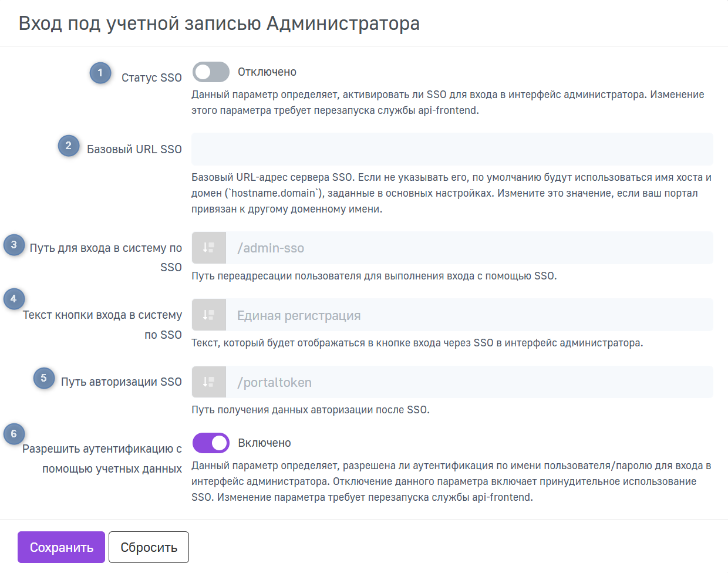Screen dimensions: 728x573
Task: Click the /portaltoken input field
Action: 470,382
